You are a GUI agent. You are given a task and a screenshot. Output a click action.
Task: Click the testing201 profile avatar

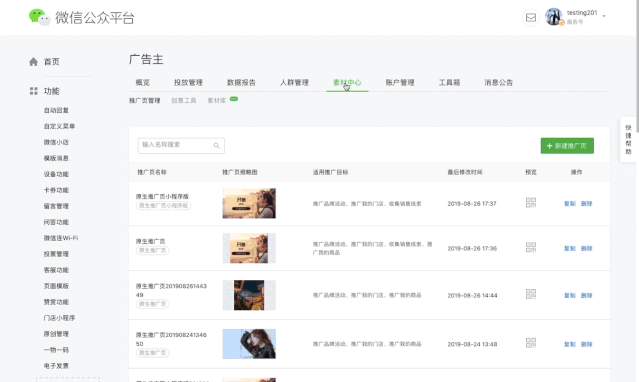[554, 17]
